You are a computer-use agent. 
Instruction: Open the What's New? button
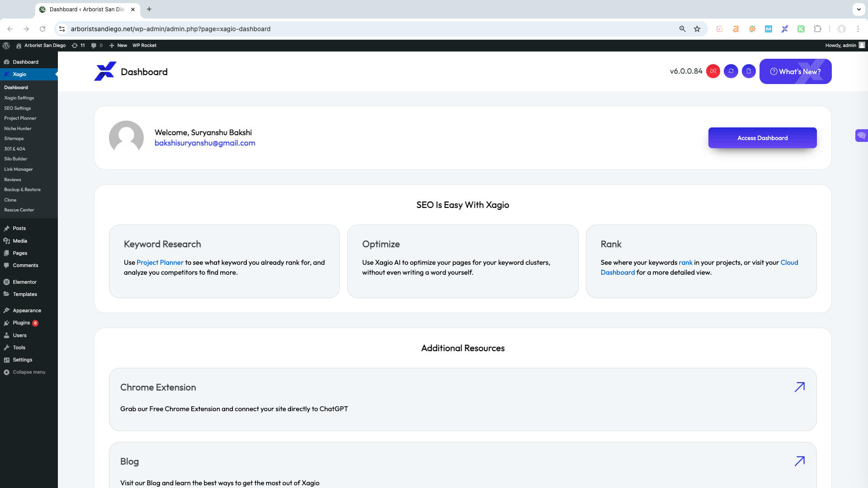coord(795,71)
